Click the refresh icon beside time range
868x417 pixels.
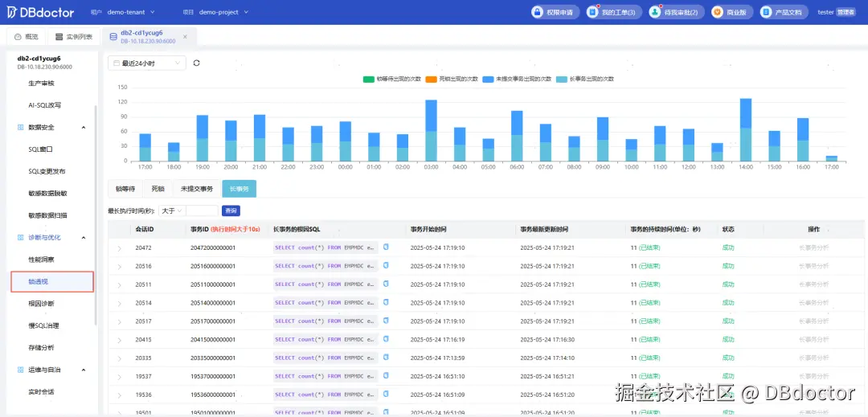pyautogui.click(x=197, y=63)
